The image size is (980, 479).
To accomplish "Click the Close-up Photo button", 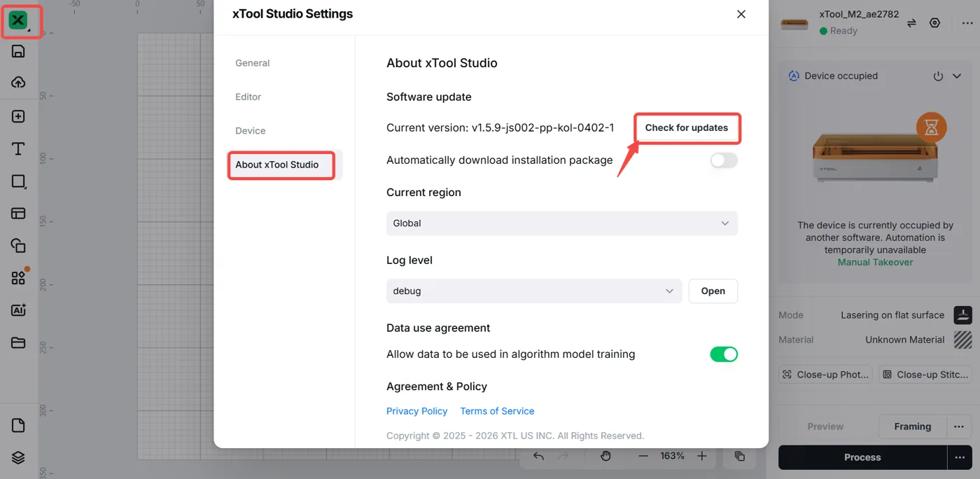I will click(x=826, y=375).
